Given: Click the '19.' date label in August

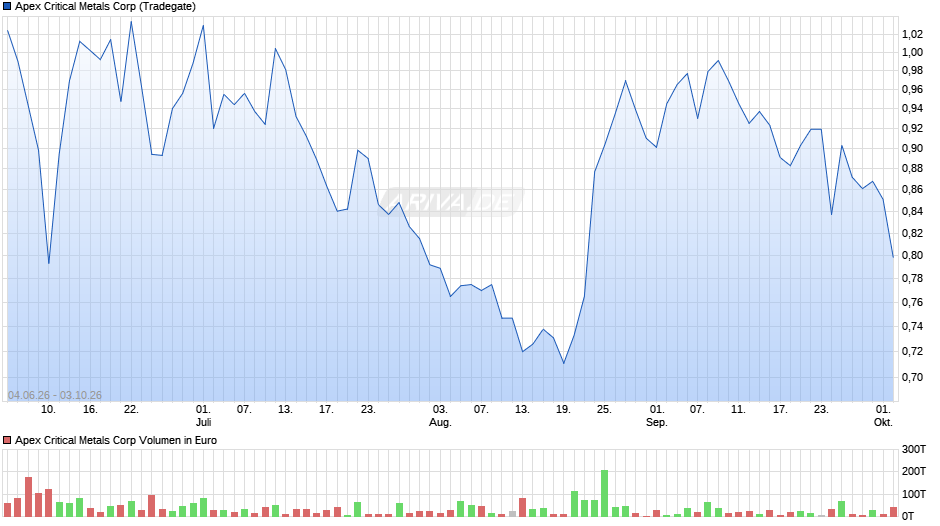Looking at the screenshot, I should 563,409.
